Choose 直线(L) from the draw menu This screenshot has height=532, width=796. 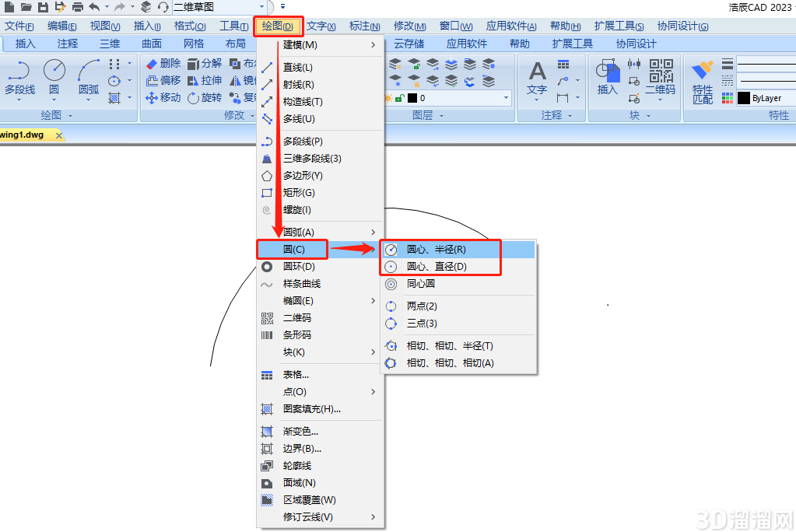tap(320, 67)
